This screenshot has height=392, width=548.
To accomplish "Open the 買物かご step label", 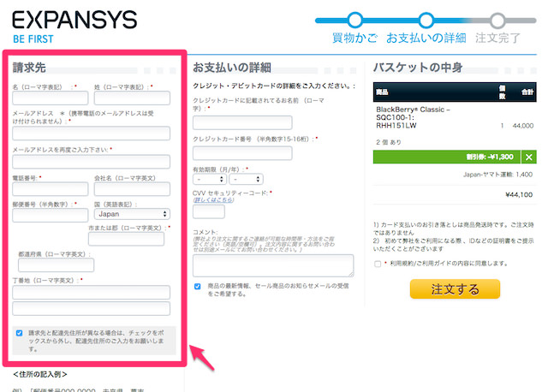I will tap(354, 38).
